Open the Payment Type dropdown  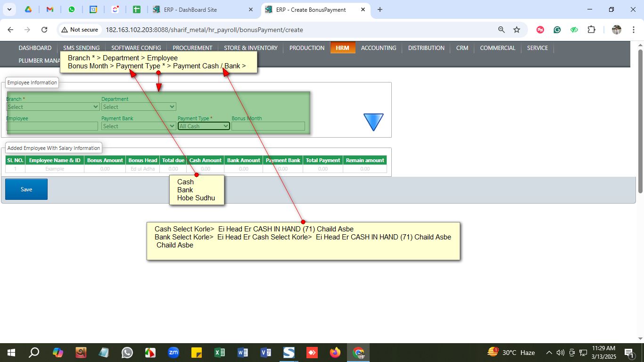tap(204, 126)
